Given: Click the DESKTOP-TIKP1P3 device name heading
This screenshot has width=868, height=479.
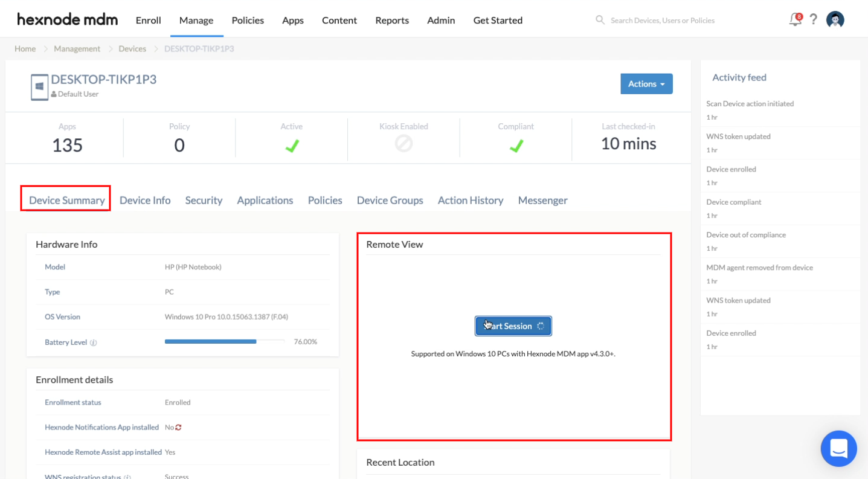Looking at the screenshot, I should point(104,79).
